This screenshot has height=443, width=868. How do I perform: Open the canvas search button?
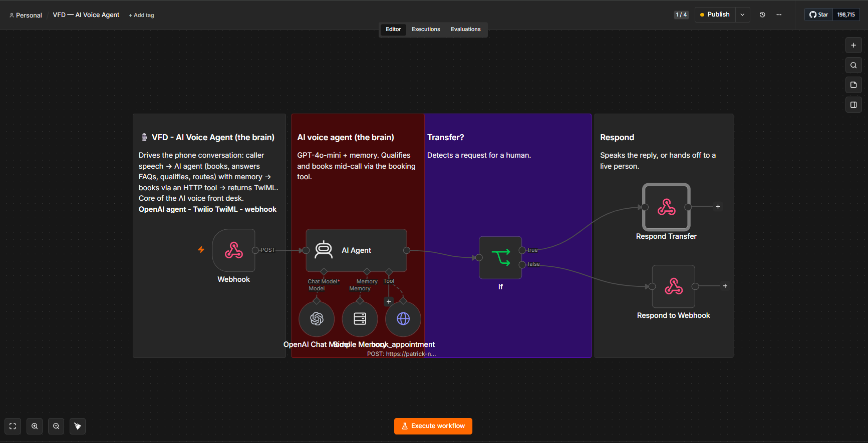(x=853, y=65)
